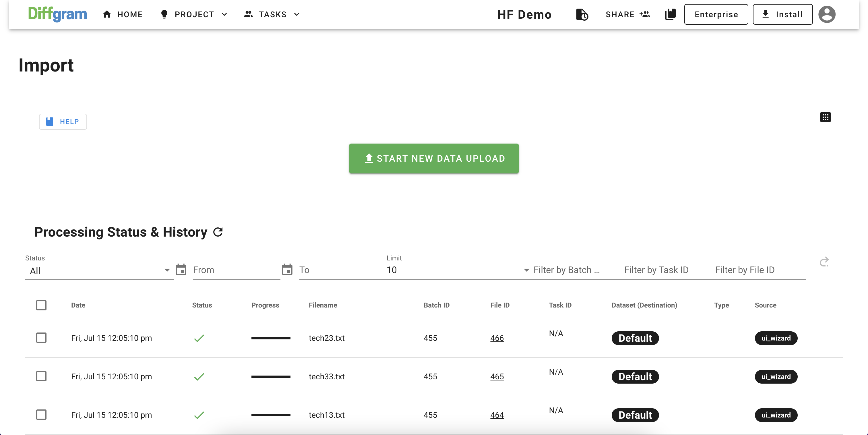Open the user account avatar

point(827,14)
